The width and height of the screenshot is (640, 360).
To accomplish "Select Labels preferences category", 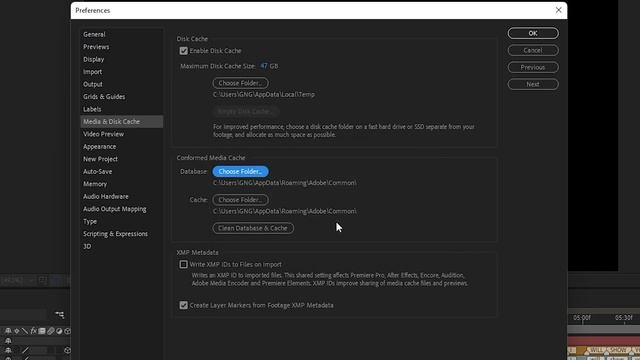I will coord(92,109).
